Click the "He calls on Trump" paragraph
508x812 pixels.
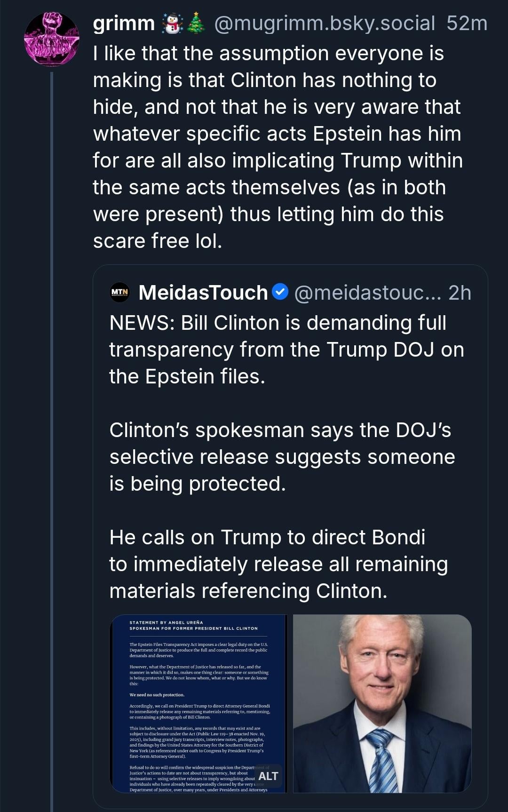[278, 564]
